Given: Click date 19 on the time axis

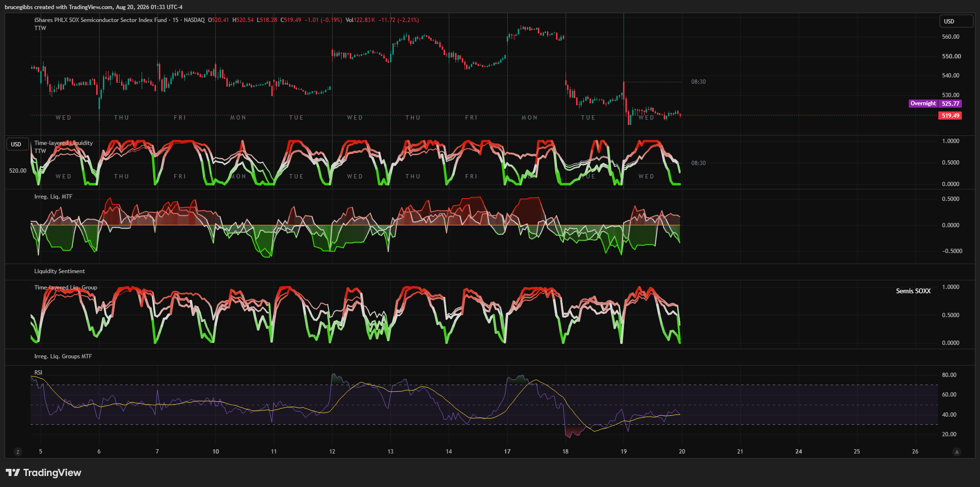Looking at the screenshot, I should click(624, 452).
